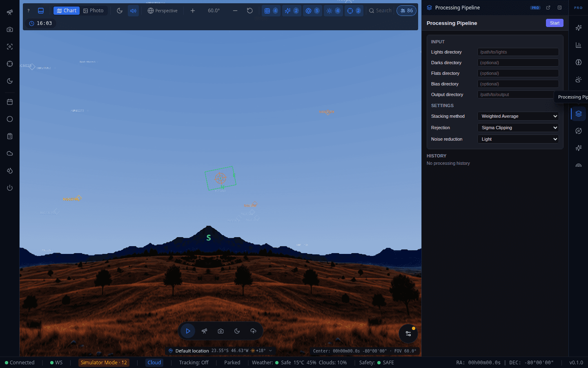Click the Safety: SAFE status text
Viewport: 588px width, 368px height.
(376, 363)
